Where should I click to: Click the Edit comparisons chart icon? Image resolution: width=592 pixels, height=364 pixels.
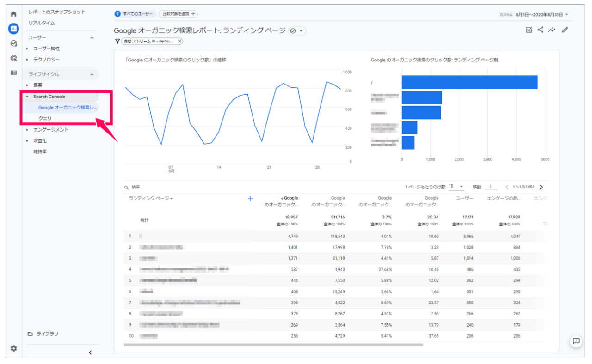coord(529,30)
